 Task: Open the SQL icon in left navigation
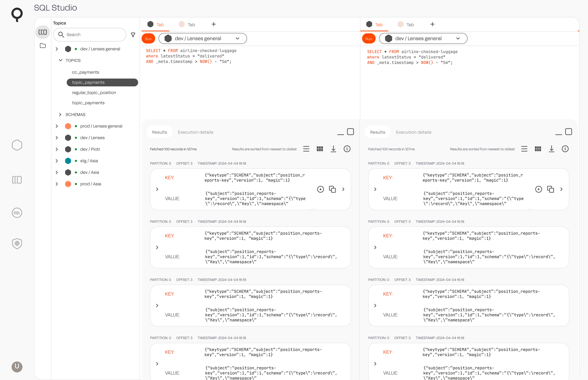coord(17,213)
